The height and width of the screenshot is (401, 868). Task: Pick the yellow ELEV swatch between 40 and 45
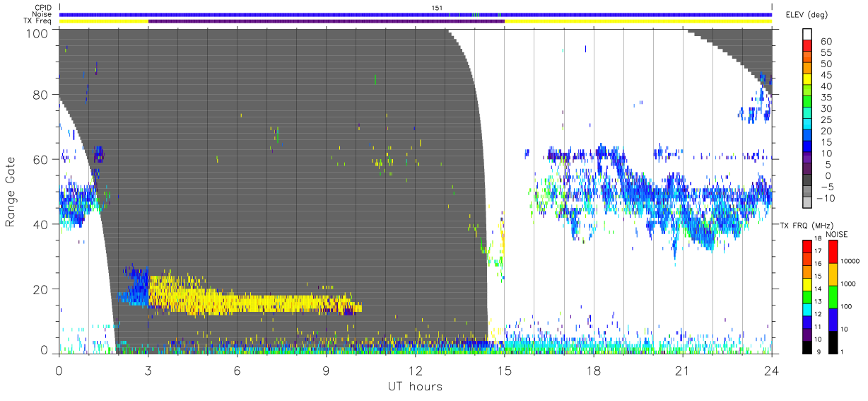point(807,81)
